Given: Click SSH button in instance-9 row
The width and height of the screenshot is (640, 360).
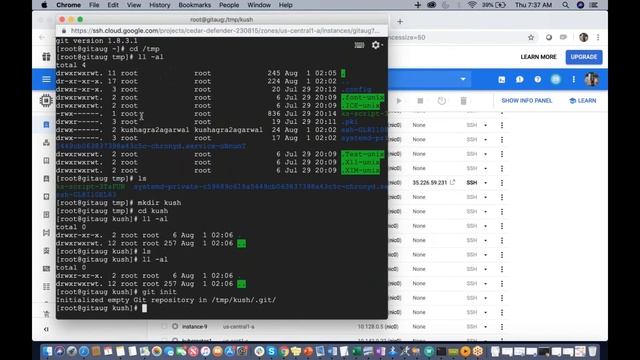Looking at the screenshot, I should point(472,327).
